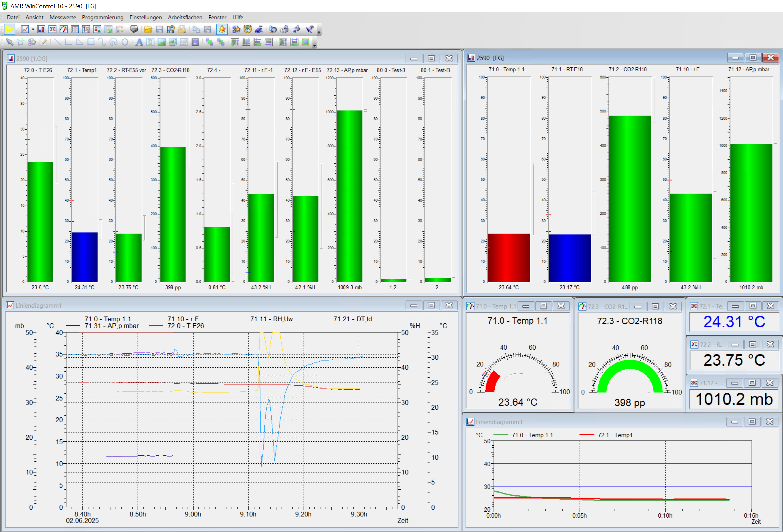Select the text 'A' drawing tool
783x532 pixels.
tap(139, 42)
